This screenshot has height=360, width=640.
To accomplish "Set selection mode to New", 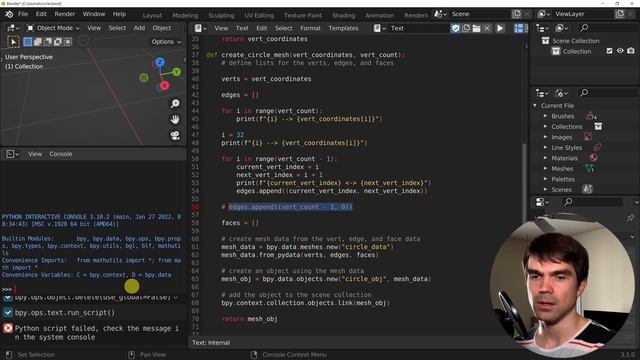I will [28, 42].
